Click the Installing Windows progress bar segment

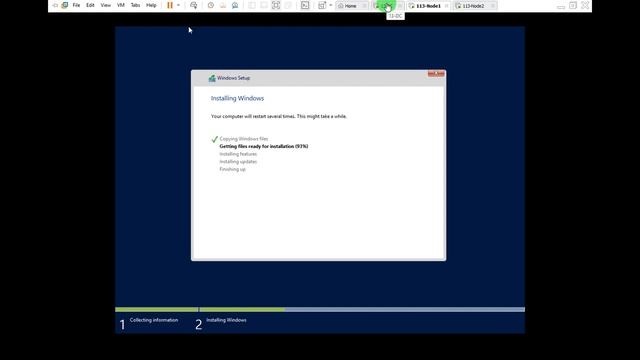[362, 309]
